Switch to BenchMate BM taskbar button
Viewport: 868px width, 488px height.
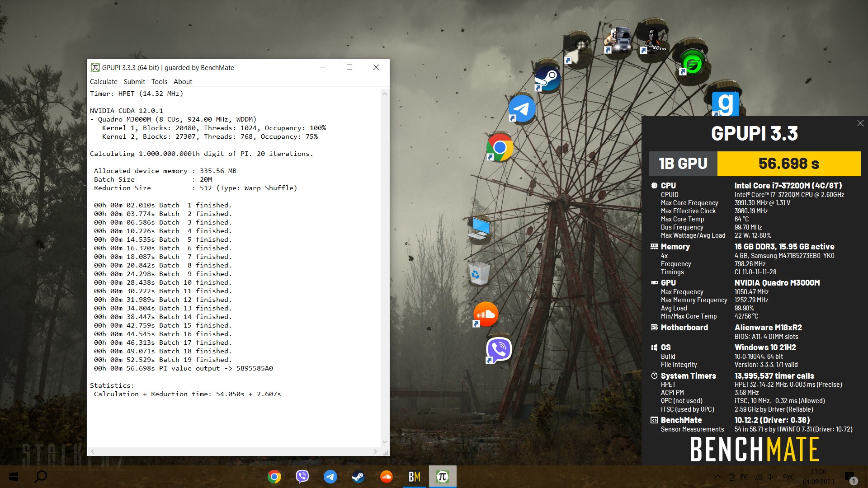415,477
